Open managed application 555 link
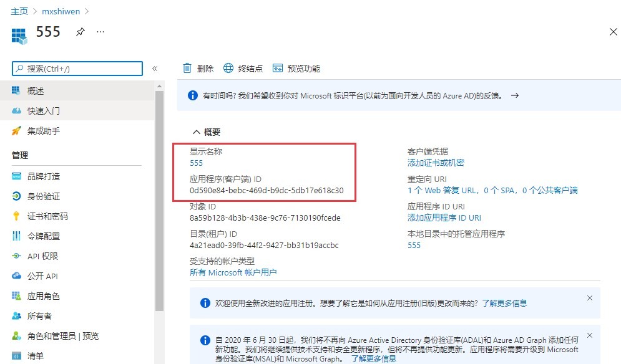621x364 pixels. pos(414,246)
